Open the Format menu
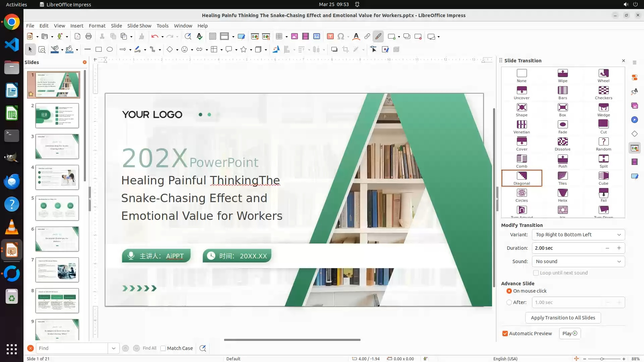 [x=97, y=26]
